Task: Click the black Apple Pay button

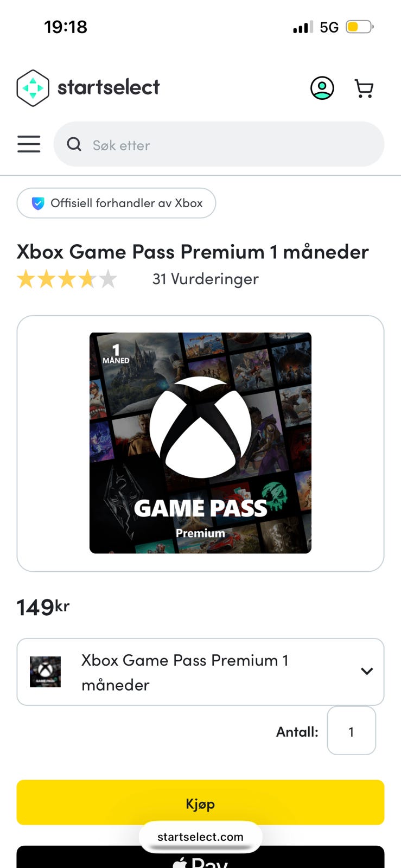Action: coord(200,857)
